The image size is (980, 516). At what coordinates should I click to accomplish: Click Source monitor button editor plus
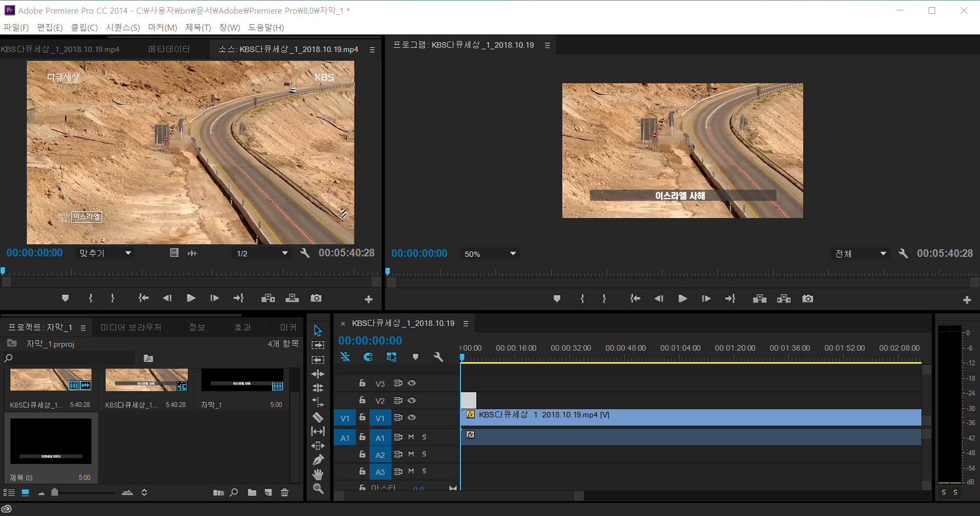368,299
